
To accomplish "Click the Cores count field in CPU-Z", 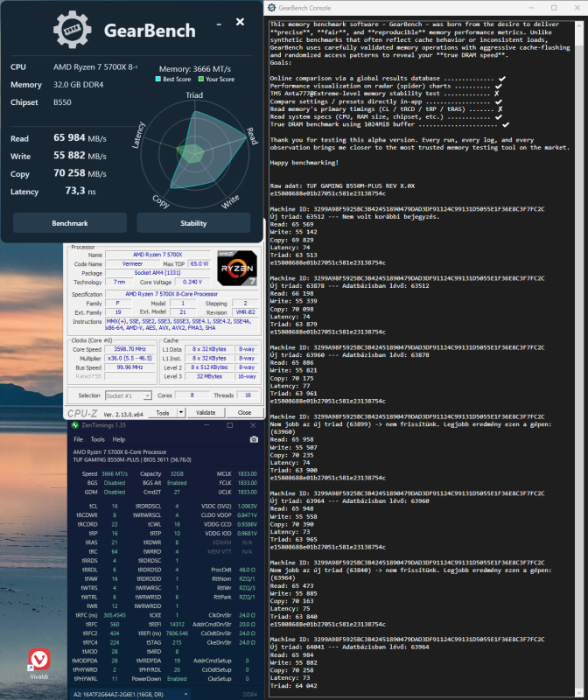I will (x=192, y=395).
